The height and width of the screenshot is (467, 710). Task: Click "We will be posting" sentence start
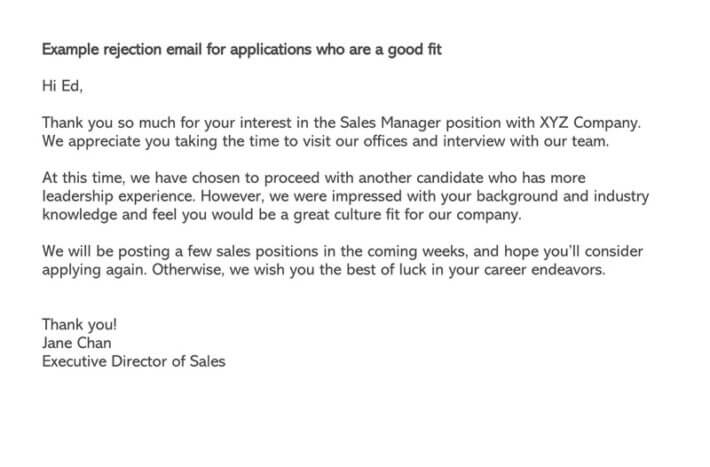103,251
